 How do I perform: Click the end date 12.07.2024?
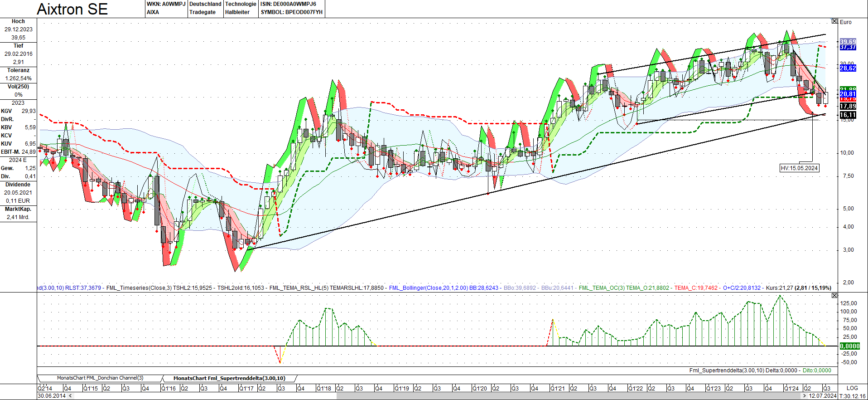(823, 396)
